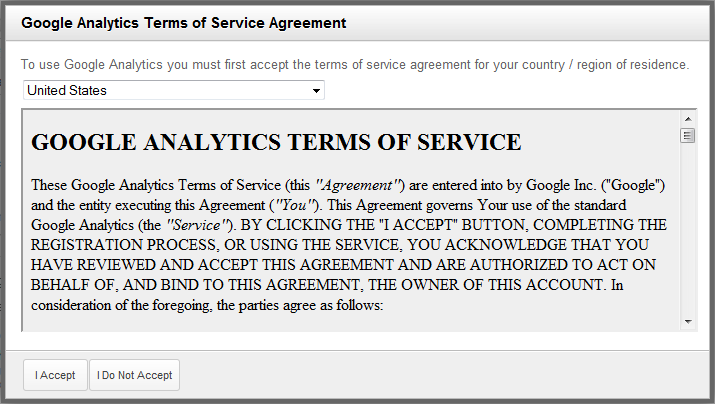Click the terms scrollbar down arrow
Image resolution: width=715 pixels, height=404 pixels.
coord(688,322)
